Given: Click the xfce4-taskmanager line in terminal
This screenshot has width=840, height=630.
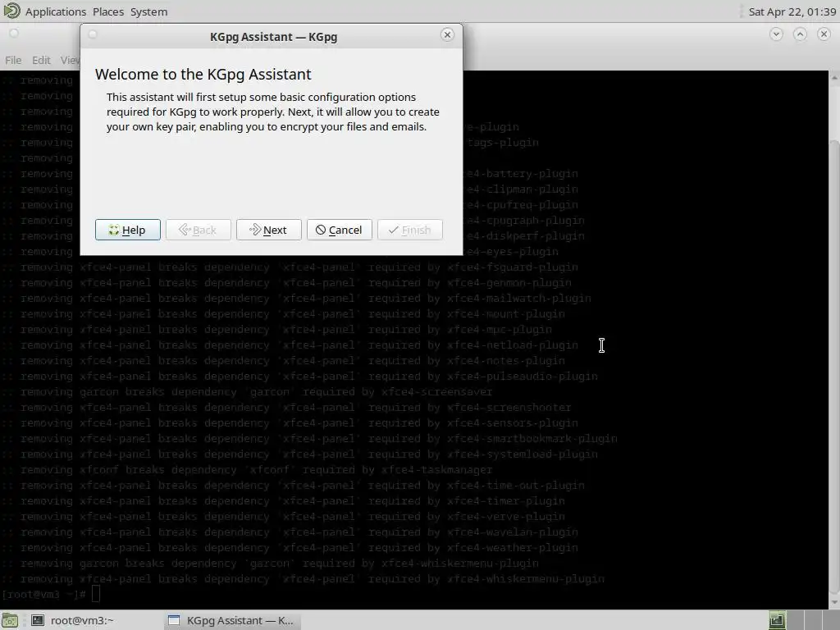Looking at the screenshot, I should pos(246,470).
